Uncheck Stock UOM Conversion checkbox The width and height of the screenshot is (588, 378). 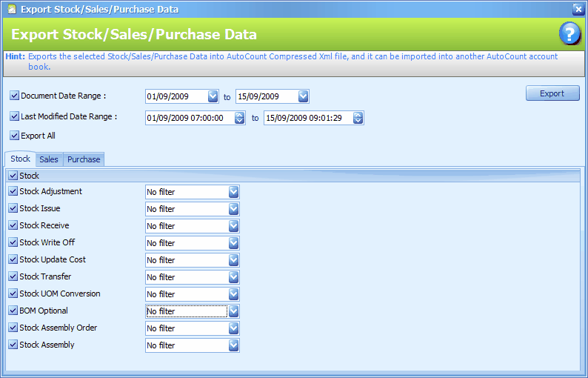(13, 294)
